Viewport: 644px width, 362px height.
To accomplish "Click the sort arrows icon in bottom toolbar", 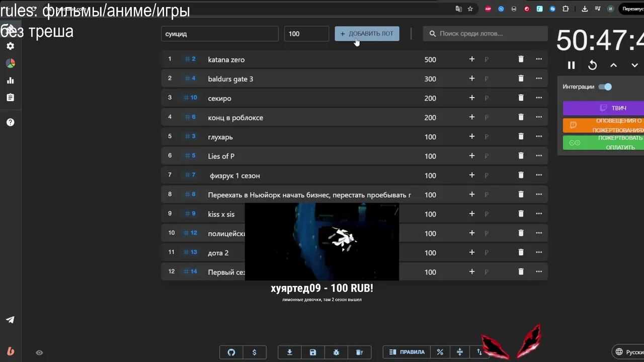I will tap(479, 352).
